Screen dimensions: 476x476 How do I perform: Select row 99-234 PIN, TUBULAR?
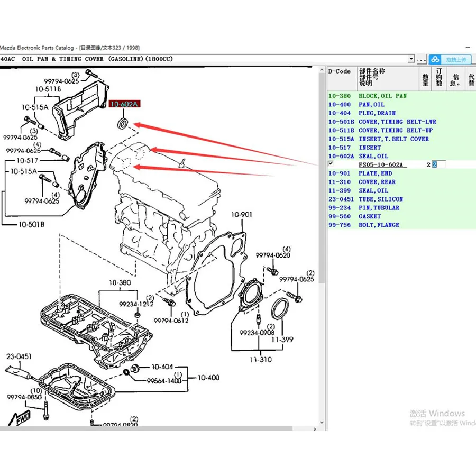(401, 208)
